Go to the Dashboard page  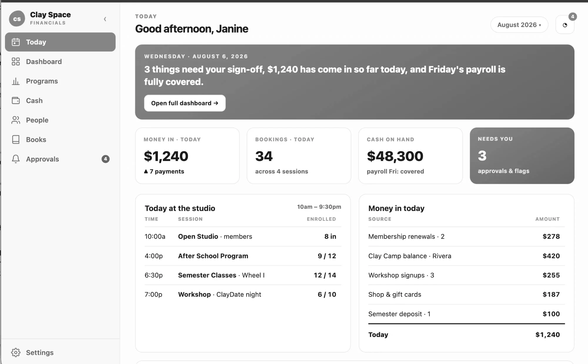coord(60,61)
